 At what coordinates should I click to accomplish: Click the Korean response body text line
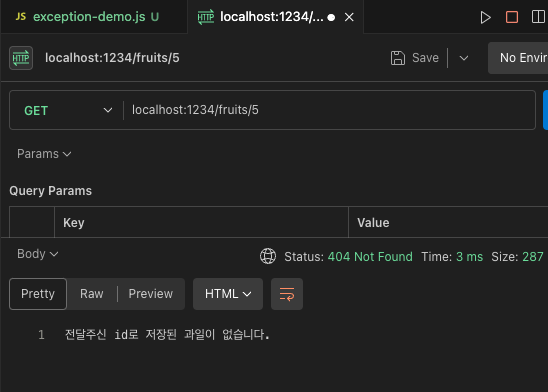click(167, 335)
